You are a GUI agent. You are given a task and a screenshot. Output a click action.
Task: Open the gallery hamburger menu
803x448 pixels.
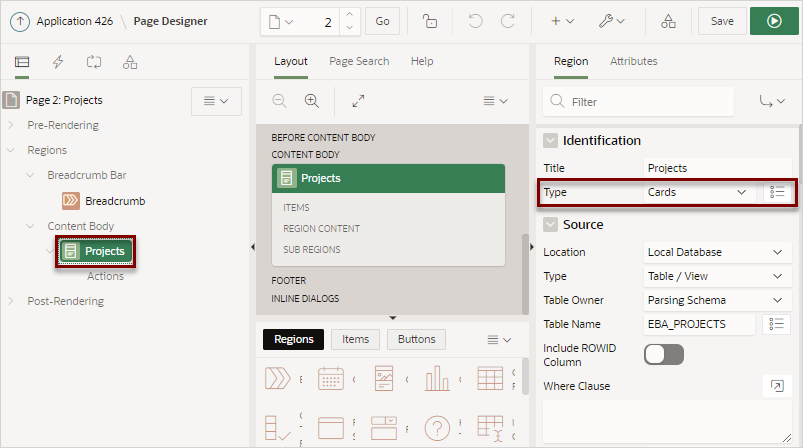click(x=499, y=339)
